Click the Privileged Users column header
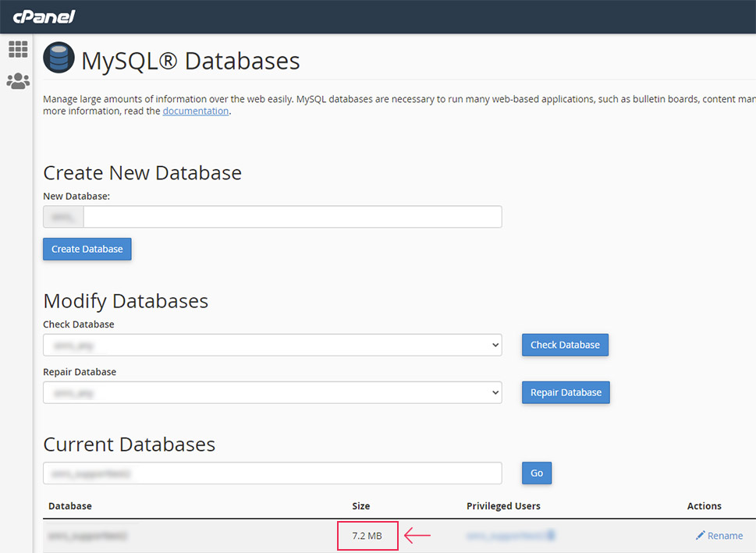756x553 pixels. point(503,505)
